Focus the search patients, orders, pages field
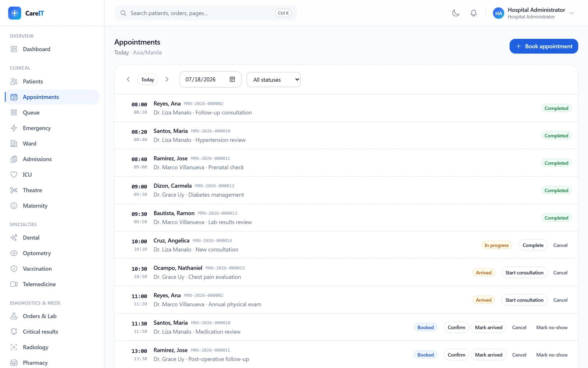588x368 pixels. (x=205, y=13)
